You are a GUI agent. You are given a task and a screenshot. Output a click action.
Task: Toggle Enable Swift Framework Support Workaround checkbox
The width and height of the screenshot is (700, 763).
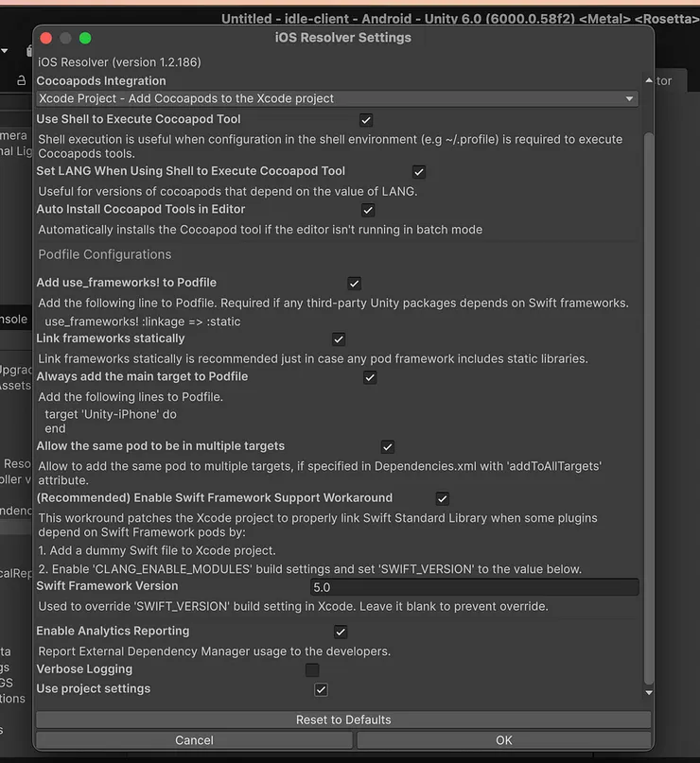[x=442, y=499]
